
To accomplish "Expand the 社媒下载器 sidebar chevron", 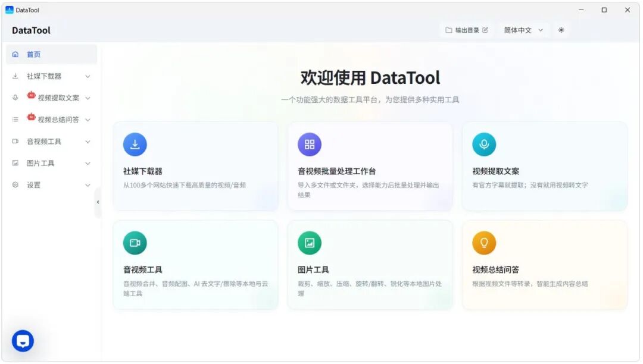I will [88, 77].
